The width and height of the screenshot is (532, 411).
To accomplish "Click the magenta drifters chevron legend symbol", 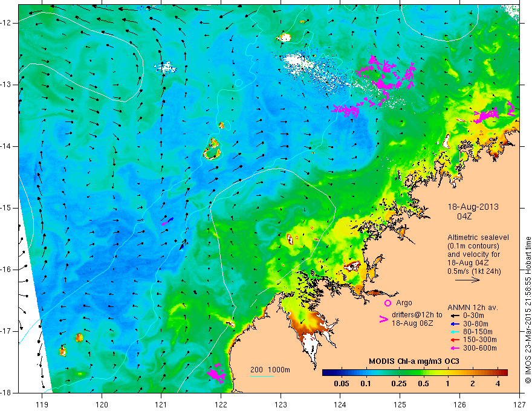I will point(383,319).
